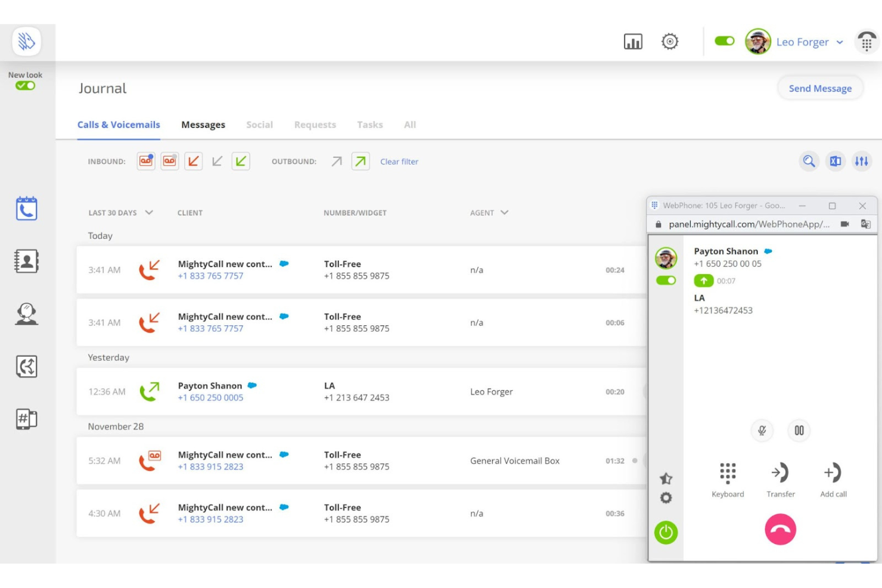Open the Contacts address book in sidebar

pyautogui.click(x=25, y=262)
